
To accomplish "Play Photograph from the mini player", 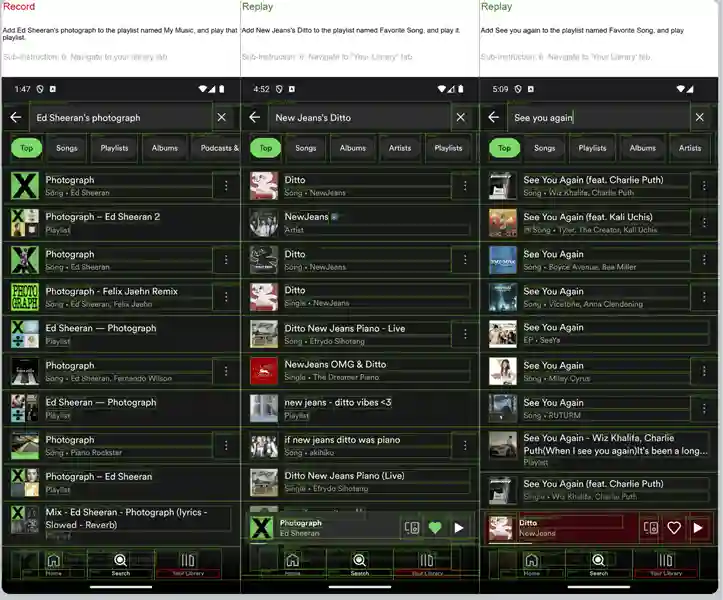I will 458,528.
